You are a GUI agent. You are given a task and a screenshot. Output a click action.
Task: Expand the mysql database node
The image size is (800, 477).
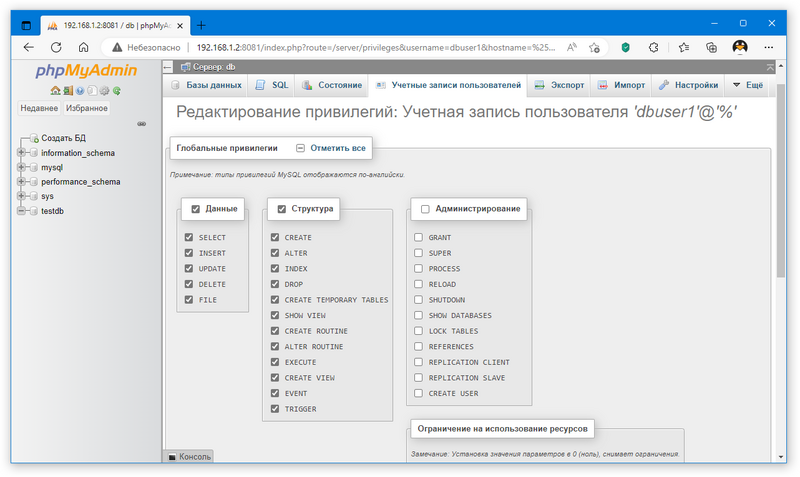pos(21,167)
